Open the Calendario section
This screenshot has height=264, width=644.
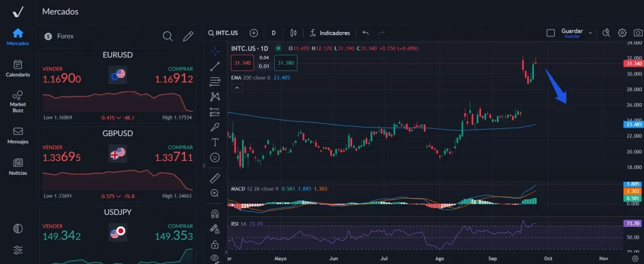click(18, 69)
